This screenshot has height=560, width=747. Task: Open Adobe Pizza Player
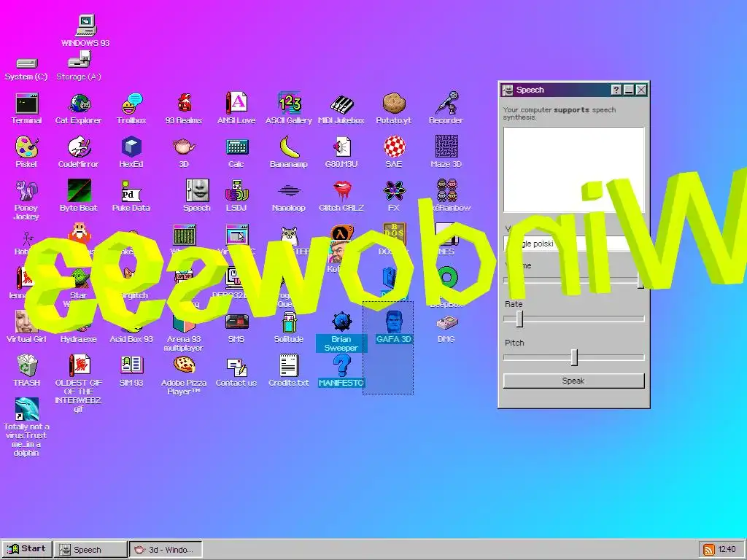coord(184,376)
